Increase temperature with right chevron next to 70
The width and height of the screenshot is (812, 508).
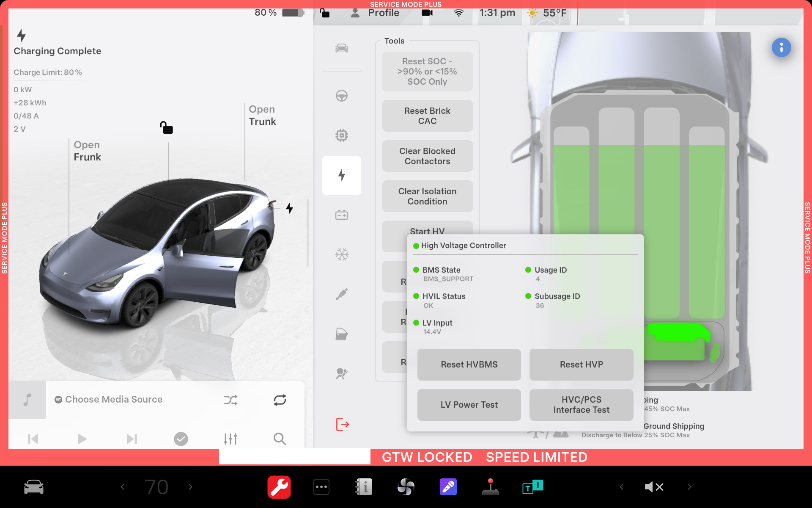pyautogui.click(x=190, y=487)
